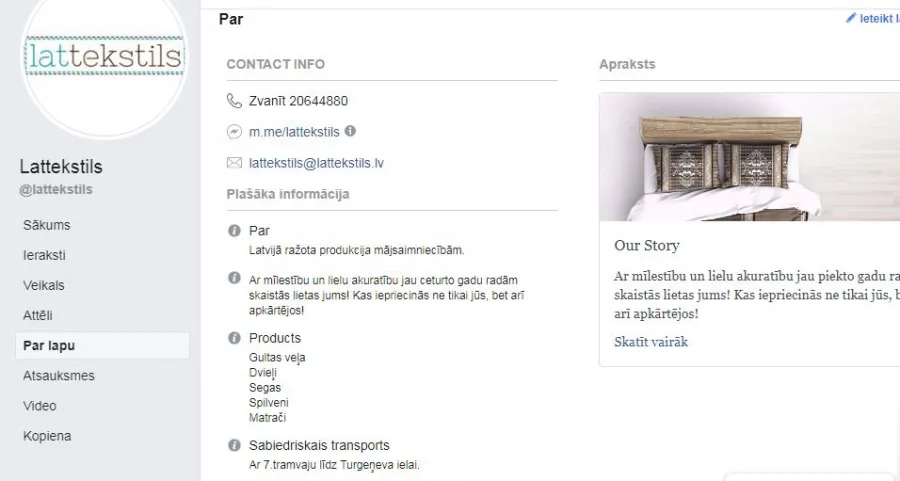
Task: Open the m.me/lattekstils Messenger link
Action: tap(294, 132)
